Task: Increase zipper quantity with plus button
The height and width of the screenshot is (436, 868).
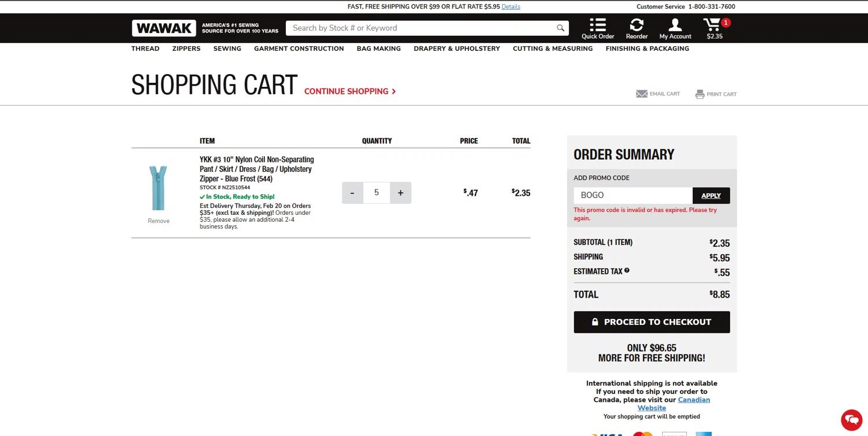Action: point(400,193)
